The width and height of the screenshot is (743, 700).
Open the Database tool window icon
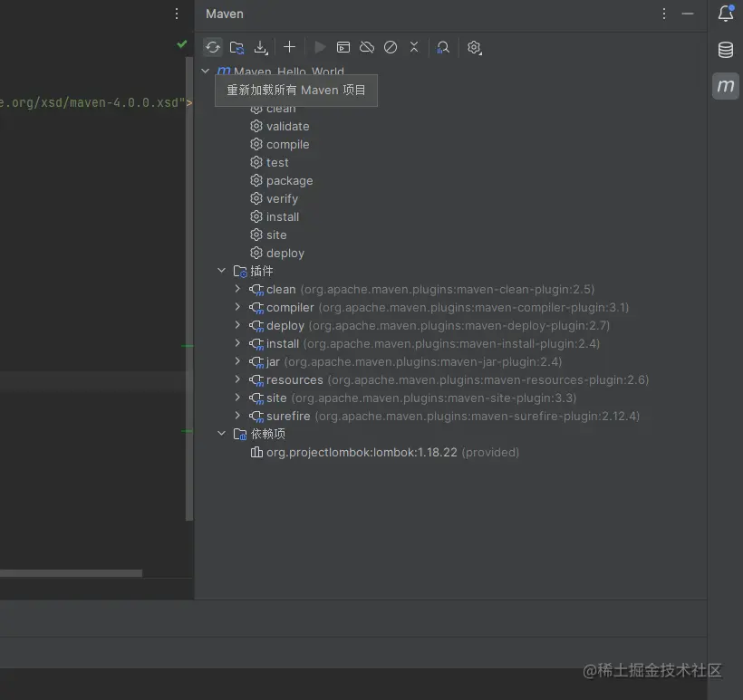click(x=726, y=50)
